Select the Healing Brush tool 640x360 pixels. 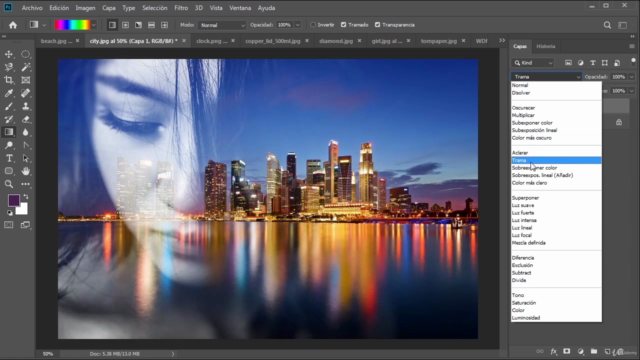[x=25, y=93]
